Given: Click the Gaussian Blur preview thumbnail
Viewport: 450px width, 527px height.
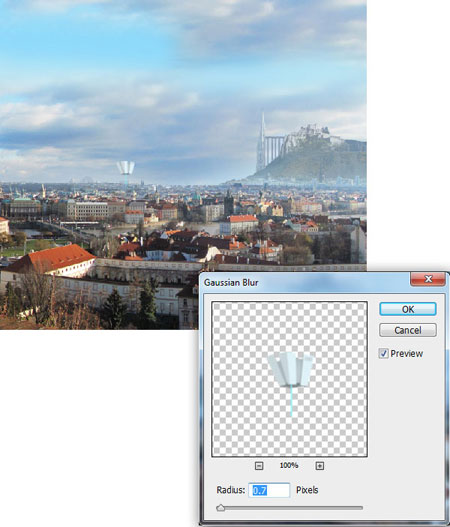Looking at the screenshot, I should 289,379.
